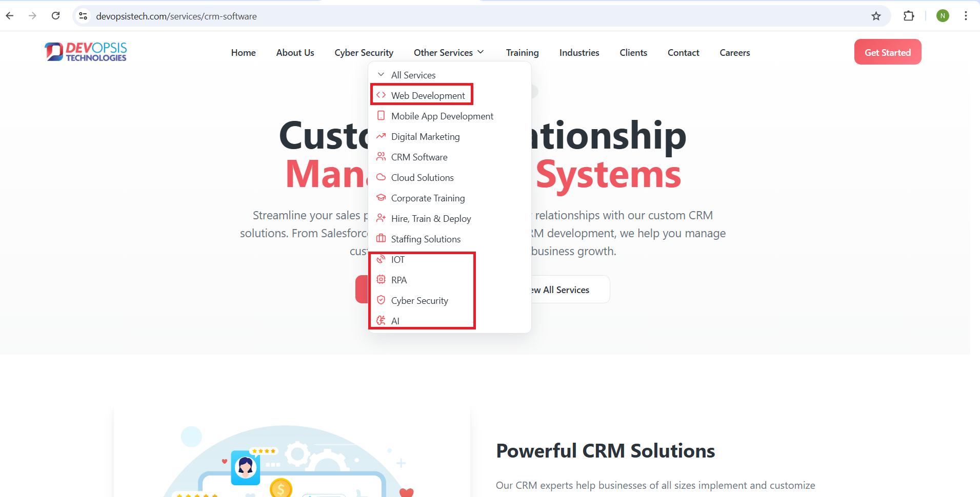Choose Hire, Train & Deploy menu entry
Image resolution: width=980 pixels, height=497 pixels.
click(x=431, y=219)
